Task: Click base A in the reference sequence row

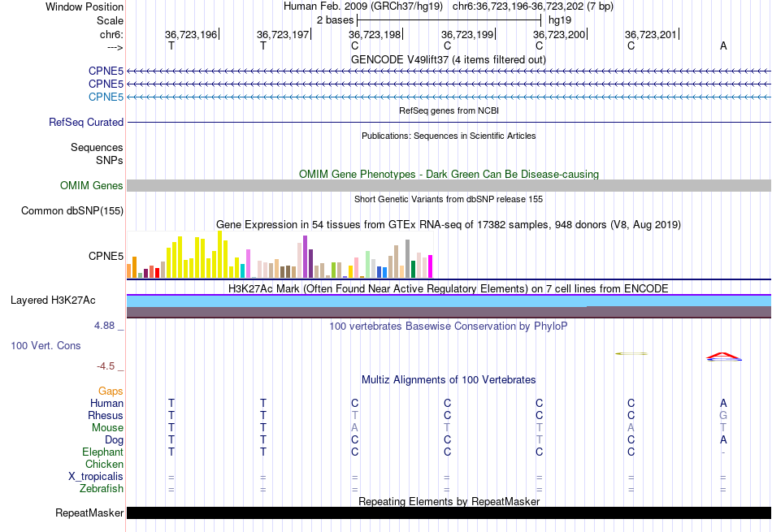Action: (722, 45)
